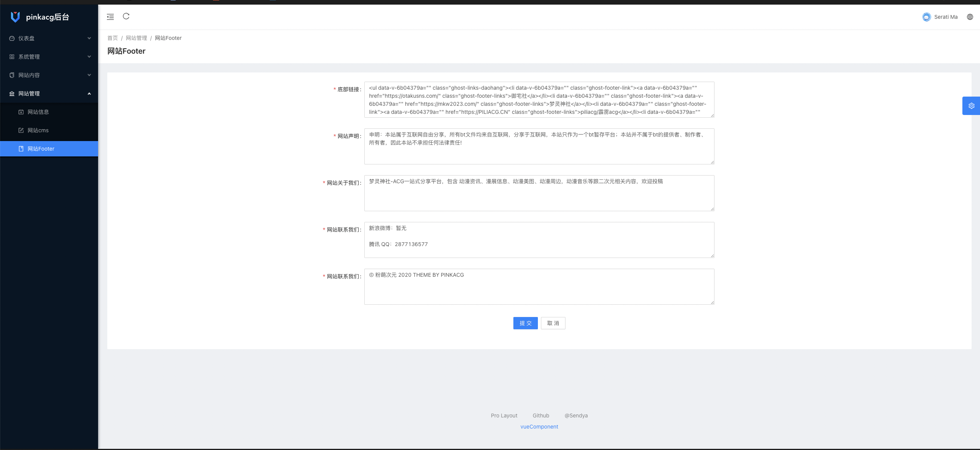This screenshot has width=980, height=450.
Task: Expand the 仪表盘 menu chevron
Action: [x=89, y=38]
